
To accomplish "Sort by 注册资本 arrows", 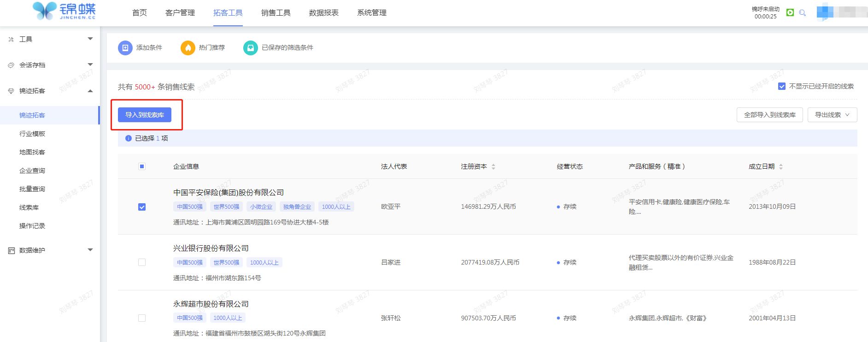I will [493, 166].
